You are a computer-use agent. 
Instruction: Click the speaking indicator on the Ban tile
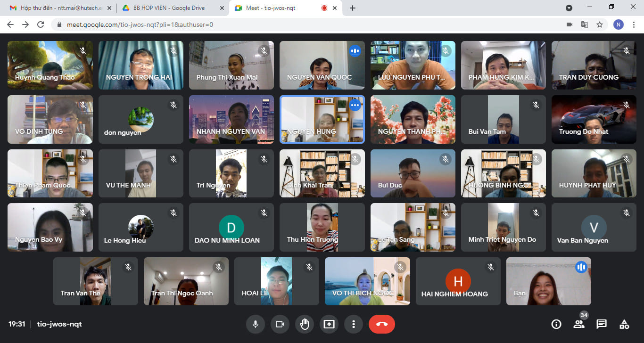click(x=581, y=267)
